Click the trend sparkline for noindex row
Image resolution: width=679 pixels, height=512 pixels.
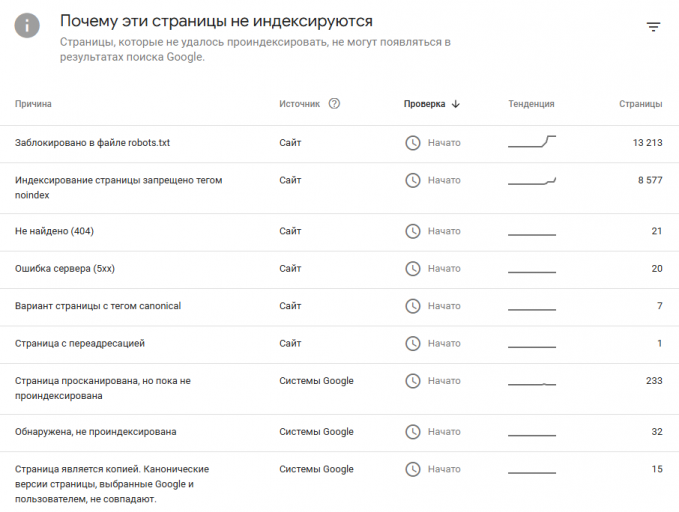click(x=532, y=181)
